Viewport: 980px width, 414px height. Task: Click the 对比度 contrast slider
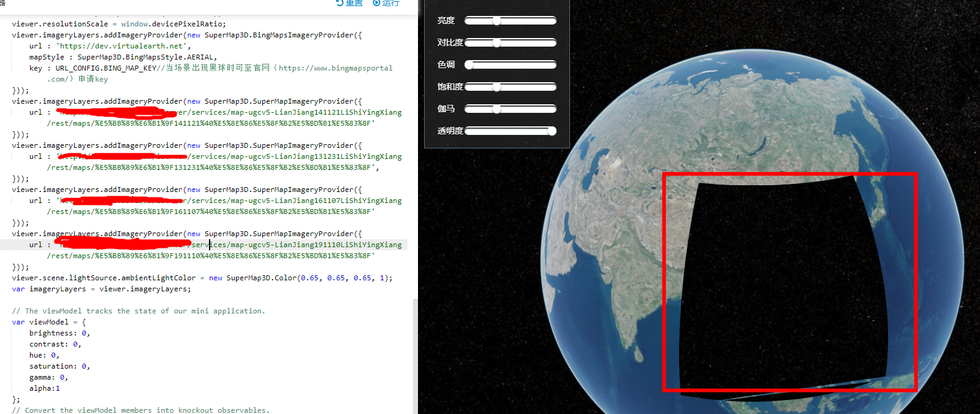(511, 43)
